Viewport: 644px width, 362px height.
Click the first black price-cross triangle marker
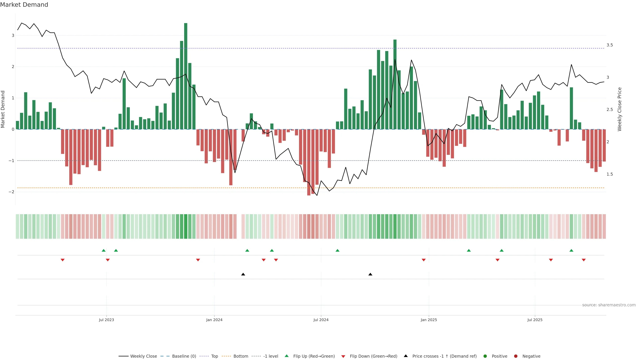243,274
